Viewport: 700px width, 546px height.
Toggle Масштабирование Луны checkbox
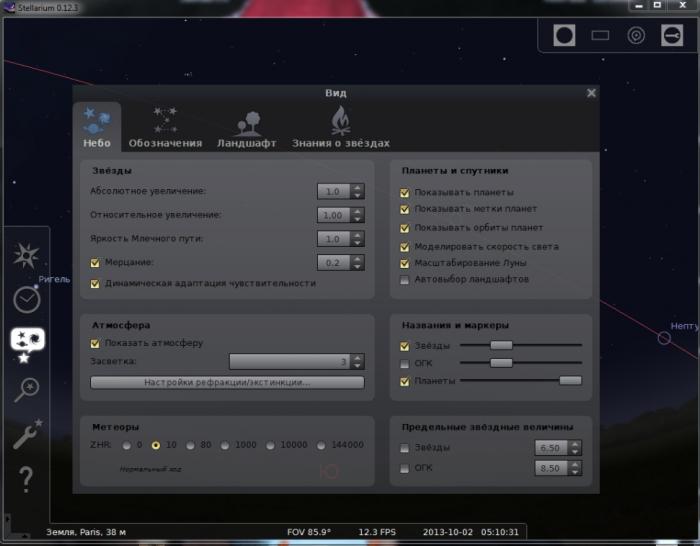pos(404,263)
